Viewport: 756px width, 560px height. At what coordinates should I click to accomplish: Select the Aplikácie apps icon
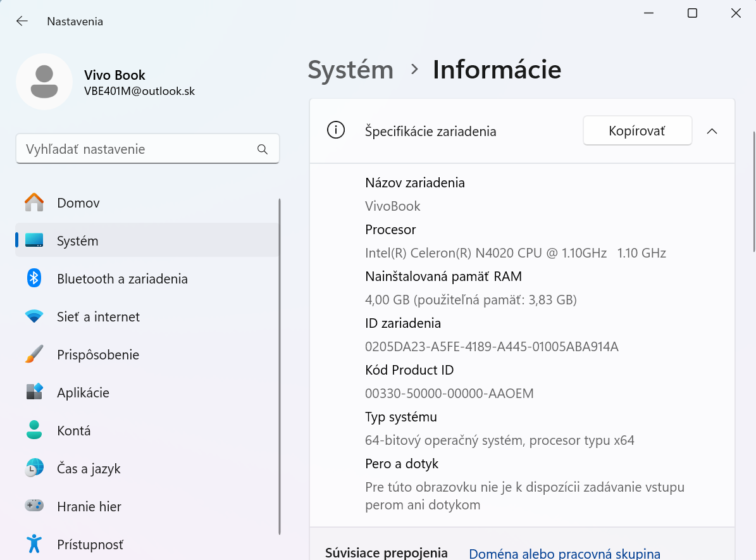[34, 392]
